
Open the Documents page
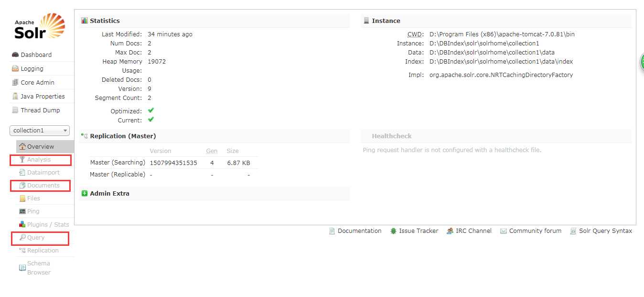(45, 185)
